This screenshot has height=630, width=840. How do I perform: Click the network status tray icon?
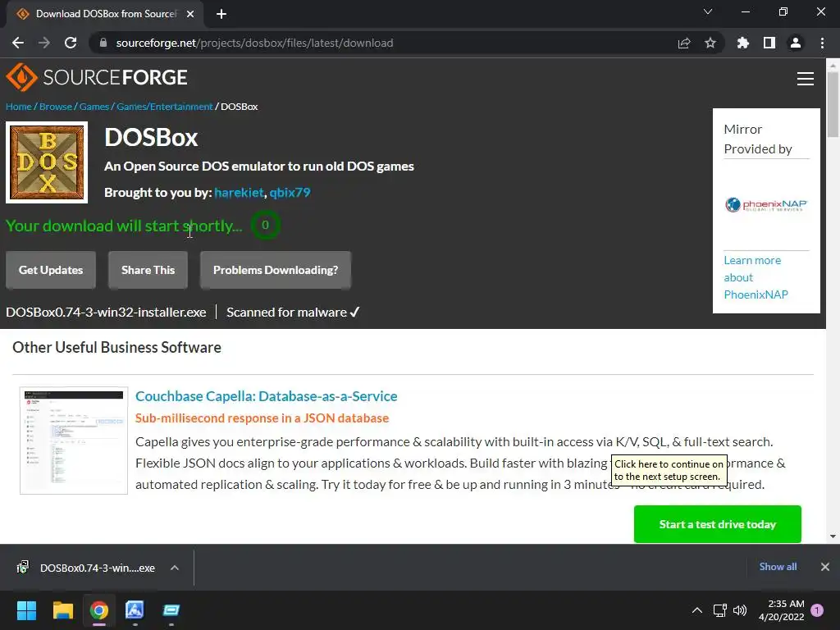[x=719, y=610]
